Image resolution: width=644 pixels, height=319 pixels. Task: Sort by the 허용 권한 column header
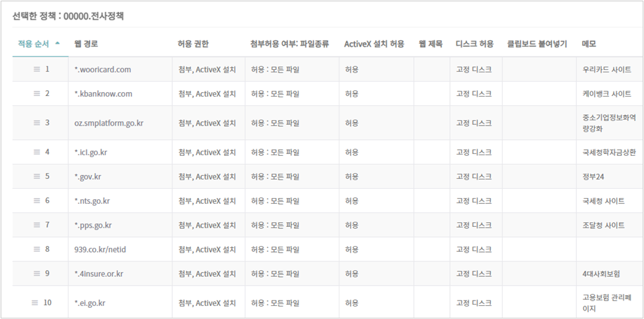point(194,44)
